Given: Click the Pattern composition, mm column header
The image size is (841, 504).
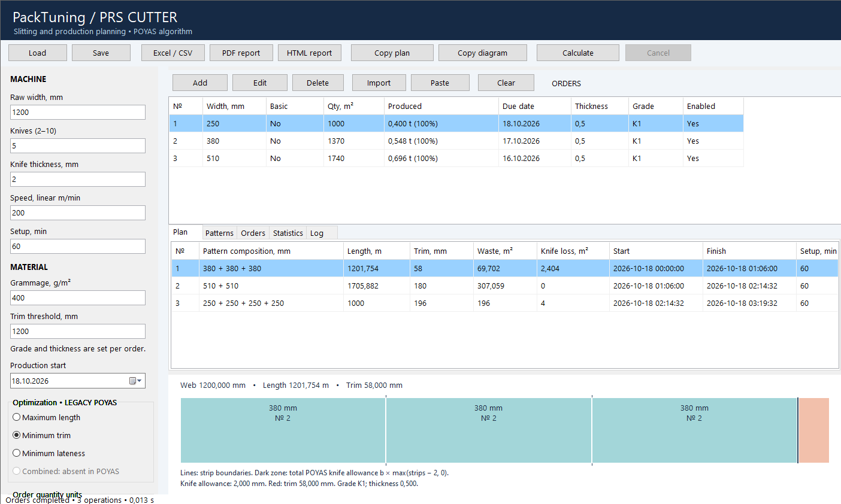Looking at the screenshot, I should [271, 251].
